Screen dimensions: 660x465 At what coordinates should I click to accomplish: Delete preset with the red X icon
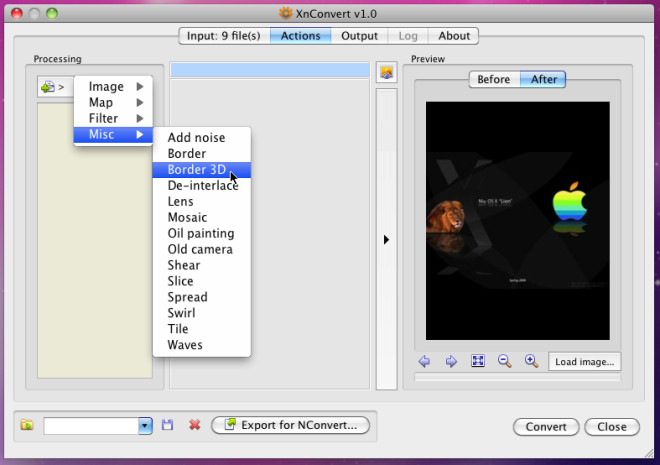[194, 425]
